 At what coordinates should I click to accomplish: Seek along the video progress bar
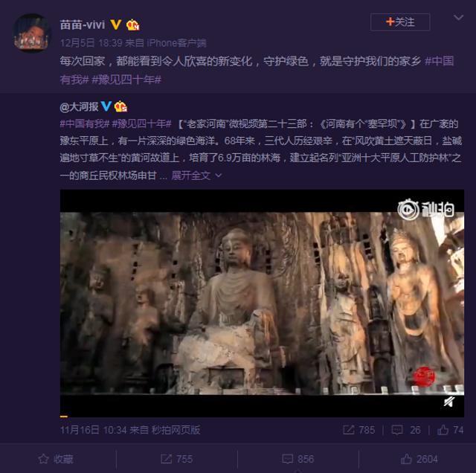pos(262,416)
